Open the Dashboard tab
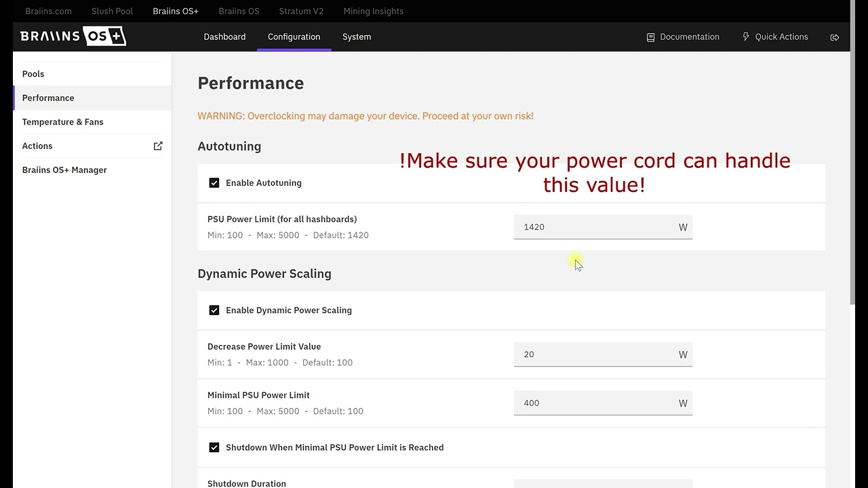The width and height of the screenshot is (868, 488). (224, 37)
